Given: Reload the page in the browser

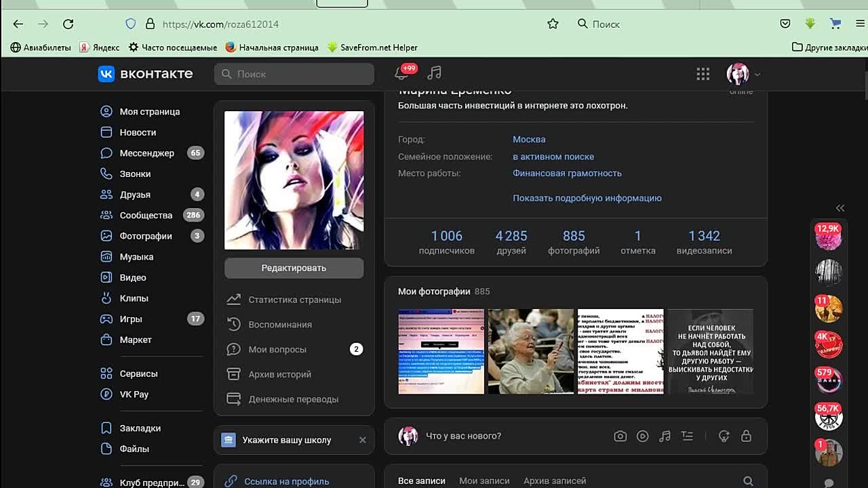Looking at the screenshot, I should tap(68, 24).
